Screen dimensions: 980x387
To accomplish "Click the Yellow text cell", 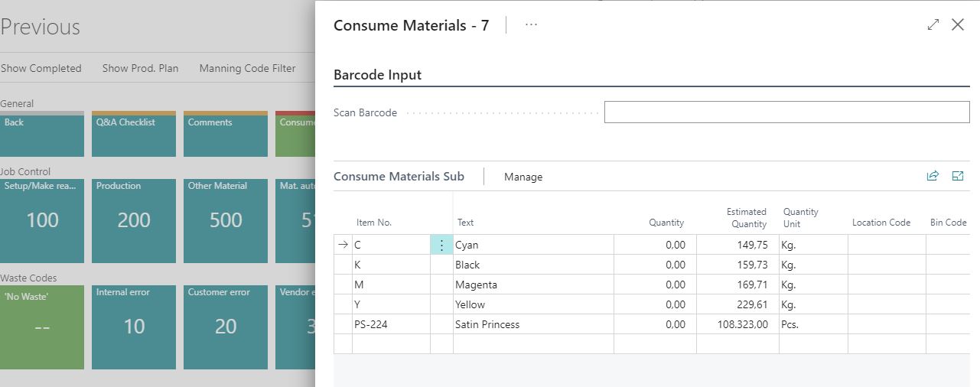I will tap(533, 304).
